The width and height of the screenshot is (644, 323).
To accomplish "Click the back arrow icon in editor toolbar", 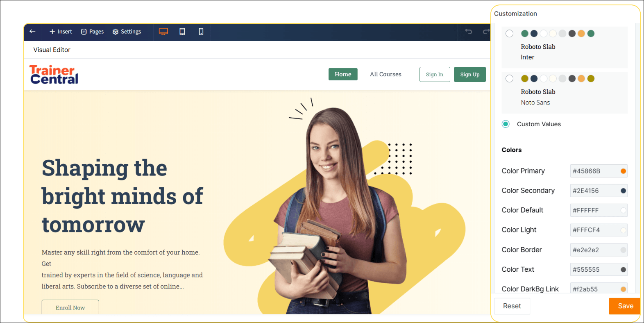I will coord(32,32).
